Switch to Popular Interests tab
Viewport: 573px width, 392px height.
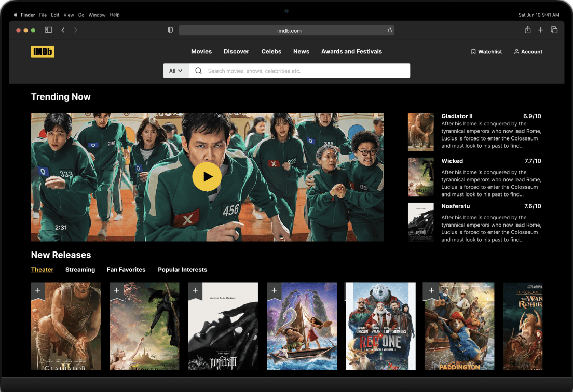click(x=182, y=269)
